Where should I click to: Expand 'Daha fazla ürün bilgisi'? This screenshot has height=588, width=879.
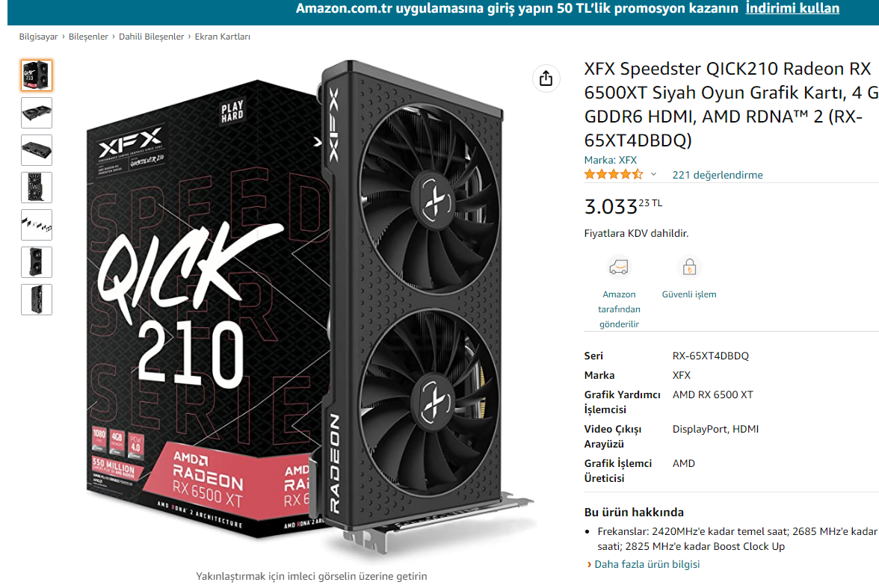(647, 564)
